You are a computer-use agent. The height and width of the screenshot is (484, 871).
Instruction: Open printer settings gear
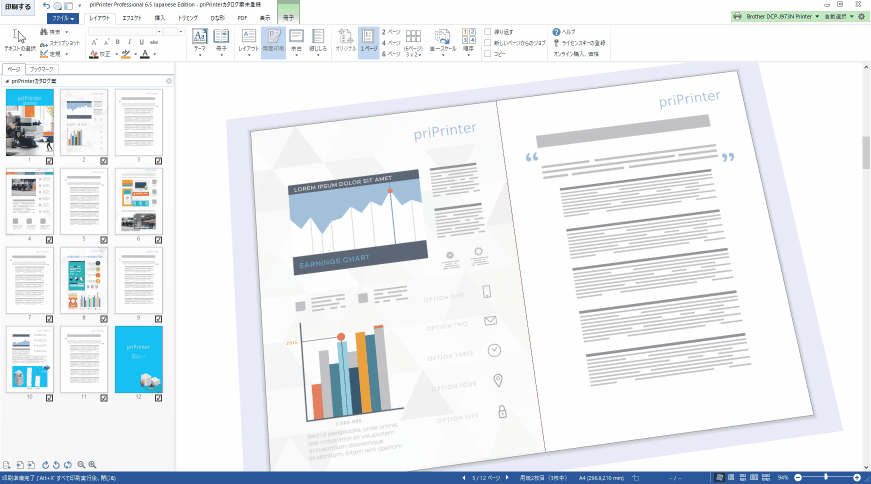862,17
